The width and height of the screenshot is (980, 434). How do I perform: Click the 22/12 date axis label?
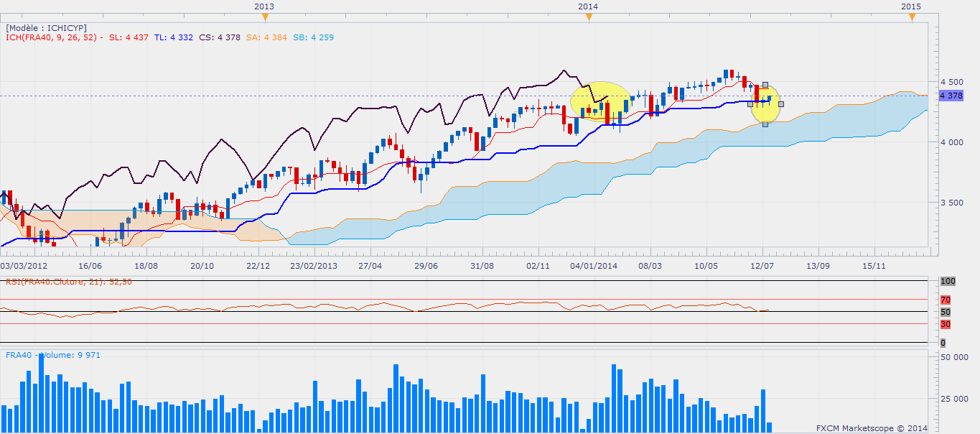pos(258,265)
